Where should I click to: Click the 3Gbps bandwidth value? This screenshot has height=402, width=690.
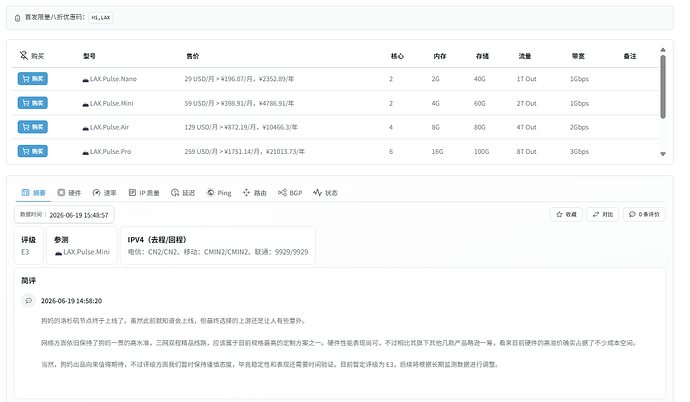(x=579, y=152)
